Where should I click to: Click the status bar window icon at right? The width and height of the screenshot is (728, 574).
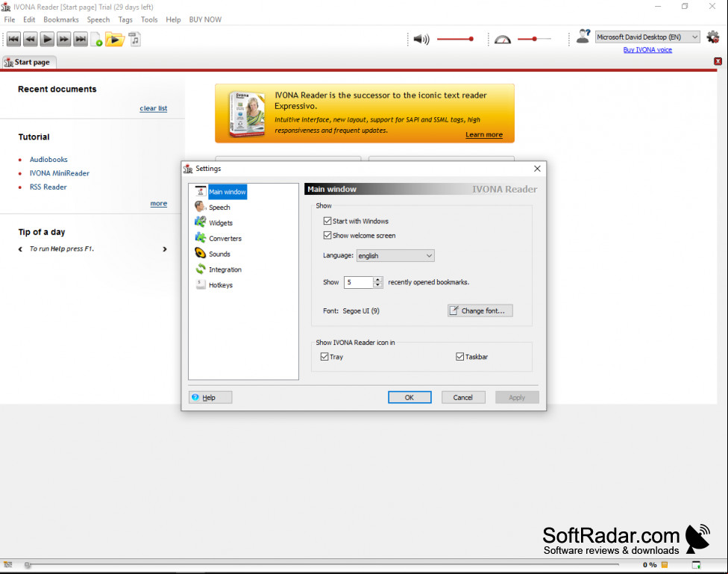[x=697, y=565]
